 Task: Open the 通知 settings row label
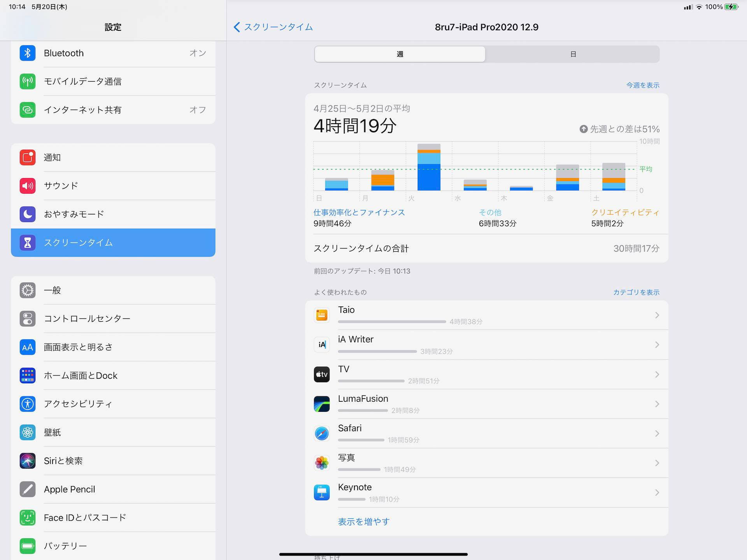52,157
